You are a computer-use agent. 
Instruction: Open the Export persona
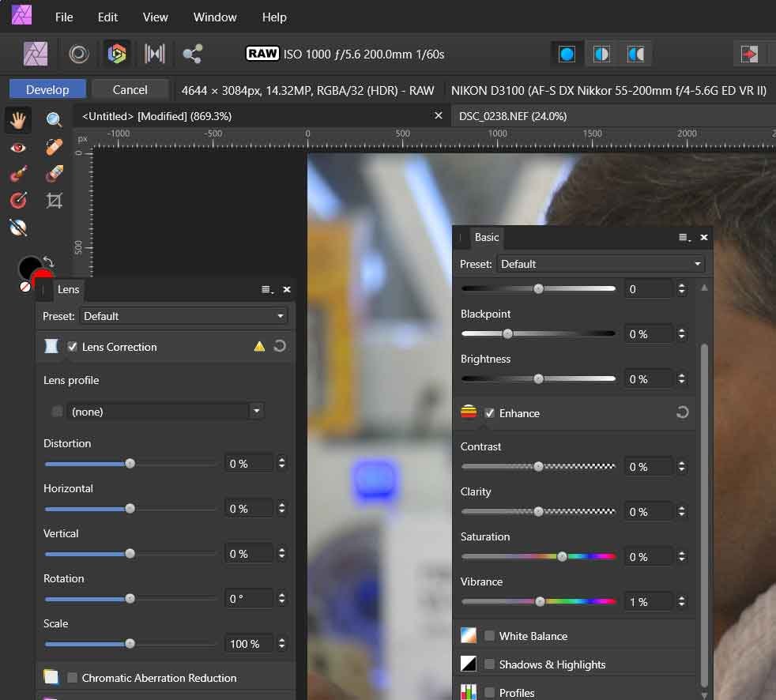(x=192, y=54)
